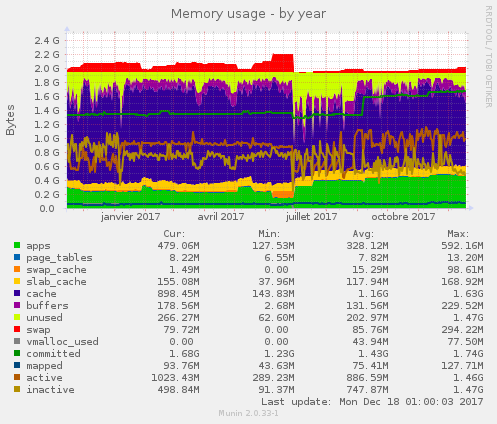Click the 'vmalloc_used' legend label
Screen dimensions: 497x424
[x=62, y=342]
